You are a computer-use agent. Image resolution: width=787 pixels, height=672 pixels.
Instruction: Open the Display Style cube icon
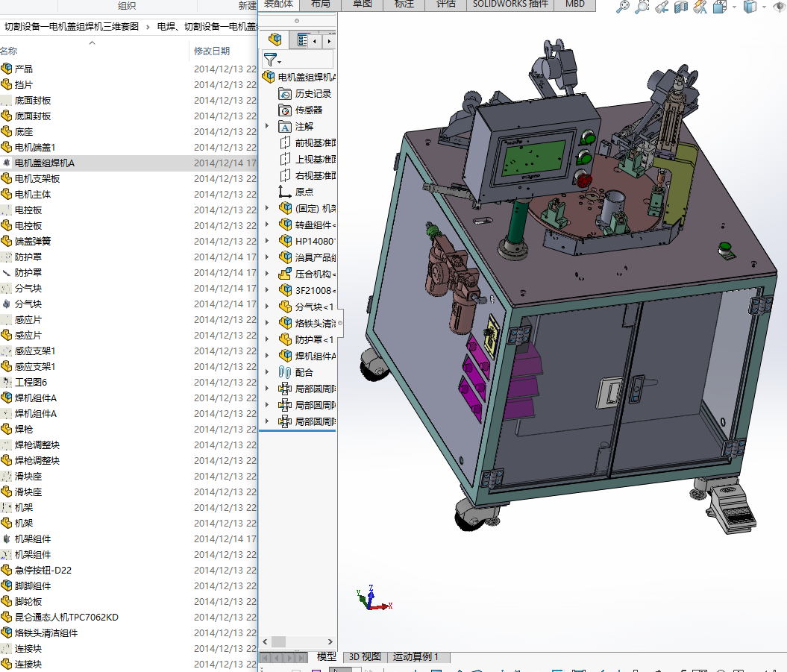749,7
